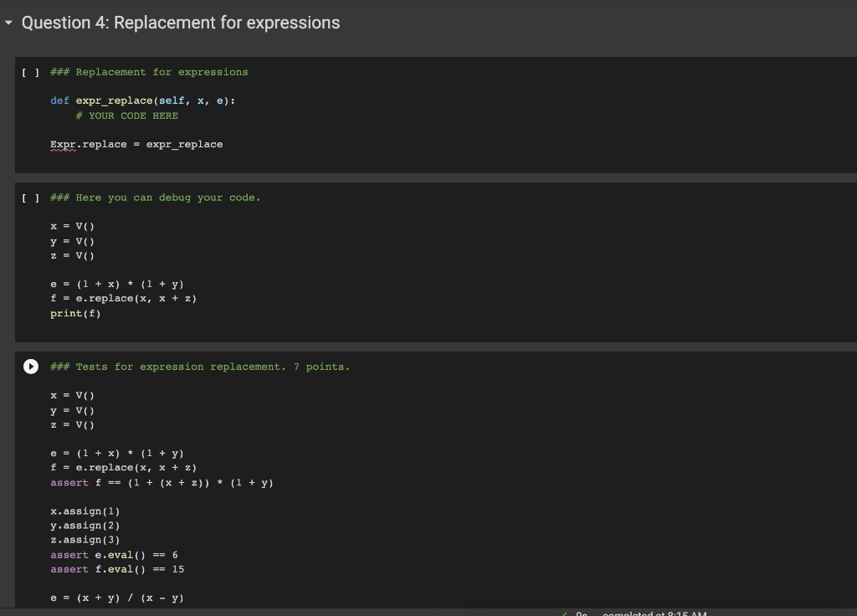Screen dimensions: 857x616
Task: Click the first assert line in the tests cell
Action: click(x=162, y=482)
